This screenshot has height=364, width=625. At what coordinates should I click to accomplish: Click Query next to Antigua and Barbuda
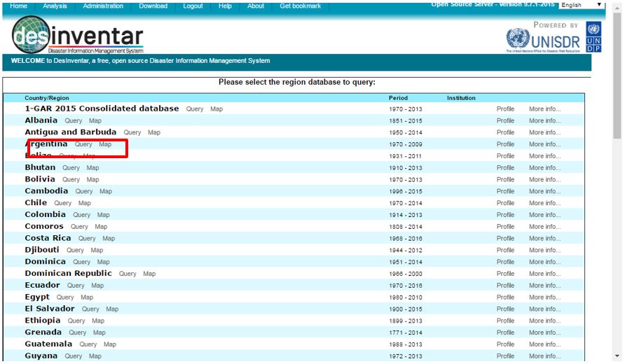[x=132, y=132]
